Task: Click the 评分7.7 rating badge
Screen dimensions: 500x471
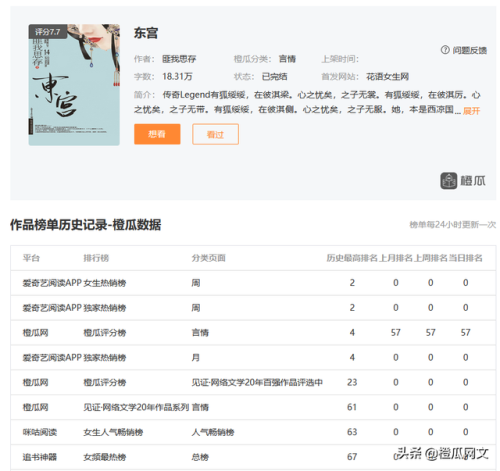Action: tap(48, 32)
